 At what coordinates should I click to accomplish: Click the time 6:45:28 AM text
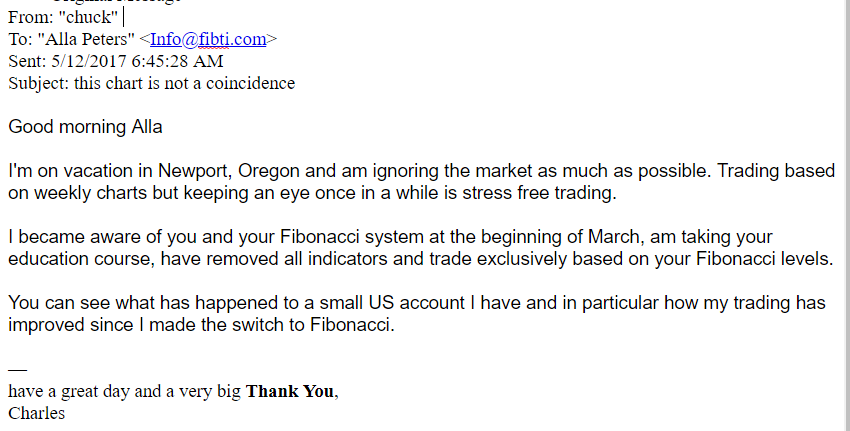point(177,61)
